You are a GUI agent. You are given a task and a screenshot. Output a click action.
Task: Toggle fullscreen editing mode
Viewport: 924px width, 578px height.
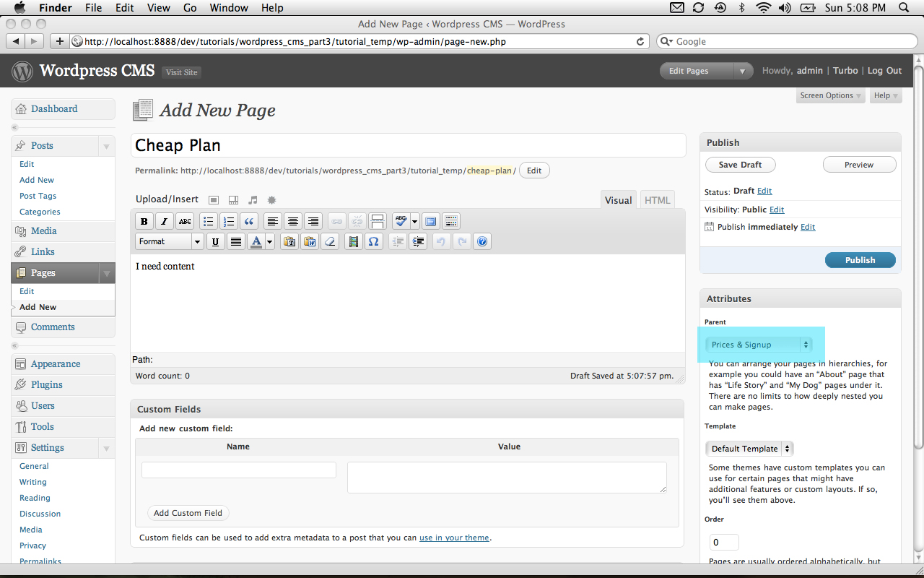click(x=431, y=221)
